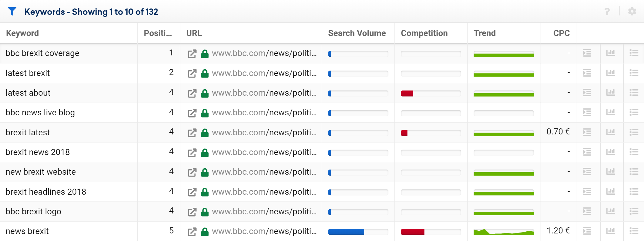Screen dimensions: 644x241
Task: Click the history chart icon for news brexit
Action: [x=611, y=231]
